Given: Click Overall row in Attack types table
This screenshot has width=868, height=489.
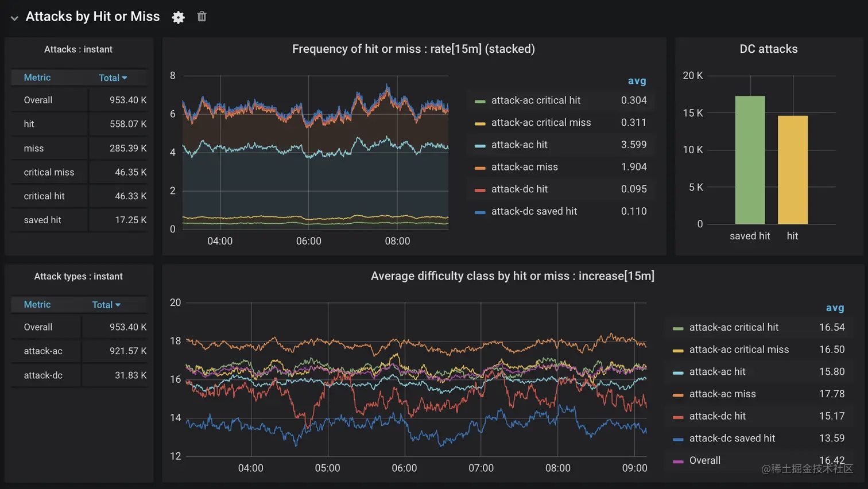Looking at the screenshot, I should [79, 327].
